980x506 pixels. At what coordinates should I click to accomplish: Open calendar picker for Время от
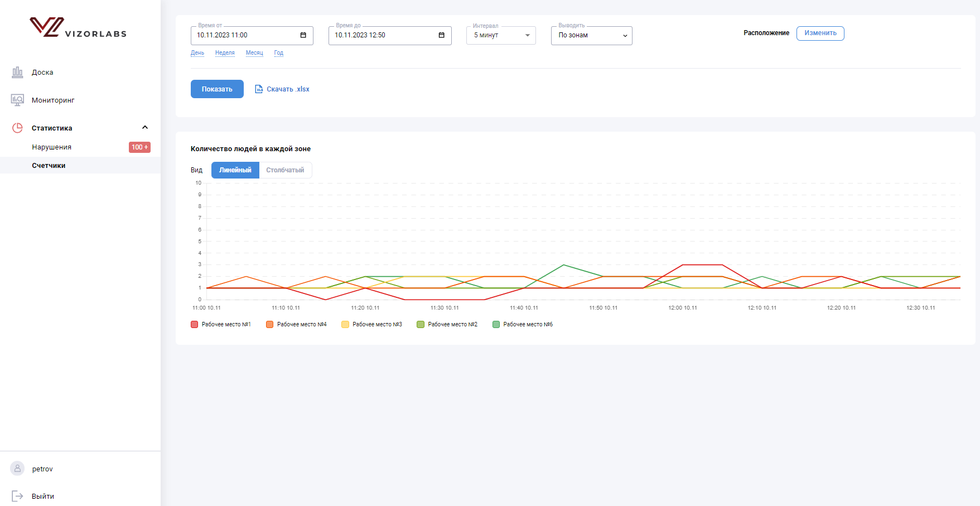coord(303,35)
